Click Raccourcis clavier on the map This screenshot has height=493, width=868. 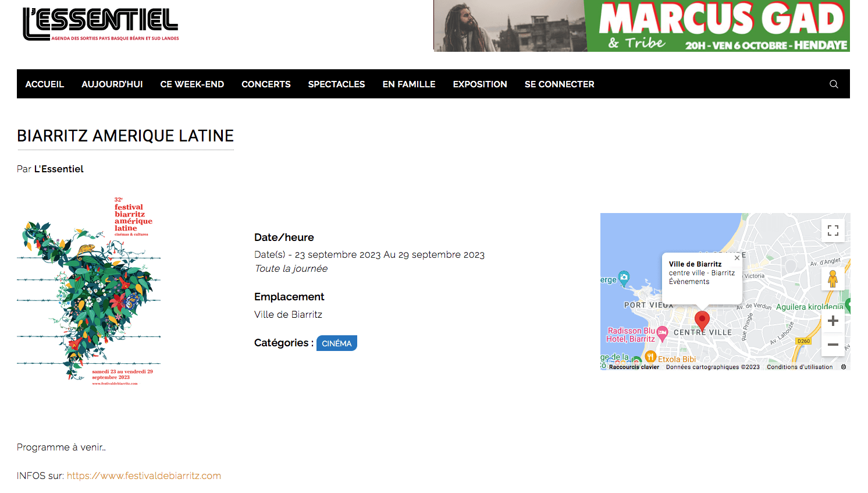point(634,367)
